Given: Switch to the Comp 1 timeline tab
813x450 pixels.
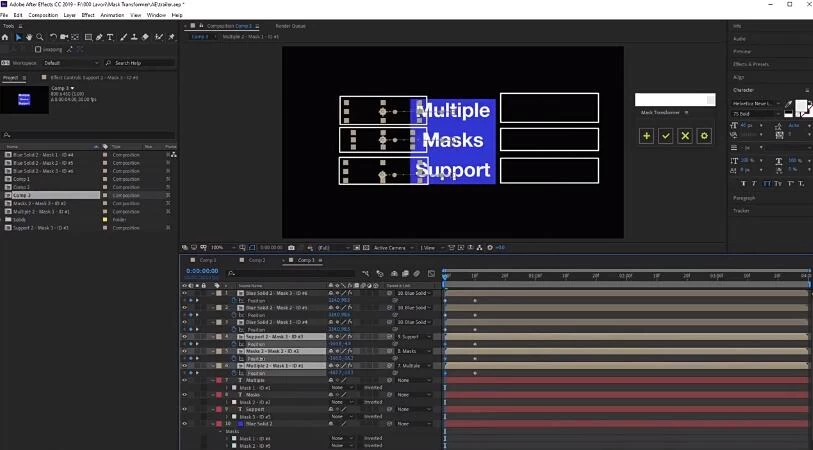Looking at the screenshot, I should click(x=208, y=260).
